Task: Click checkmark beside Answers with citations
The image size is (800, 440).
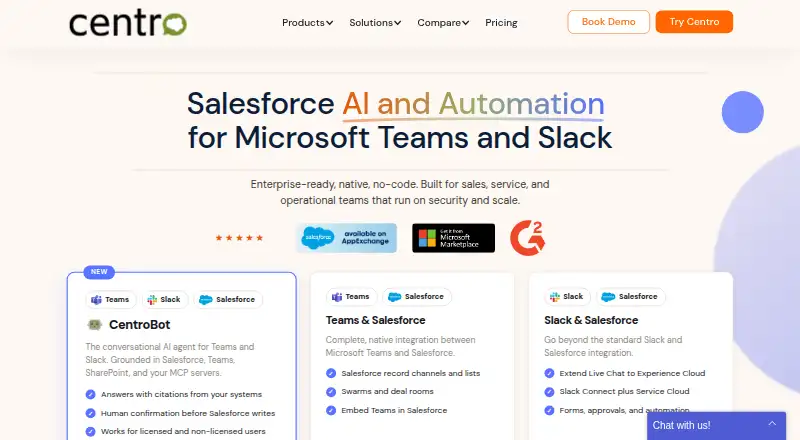Action: tap(90, 395)
